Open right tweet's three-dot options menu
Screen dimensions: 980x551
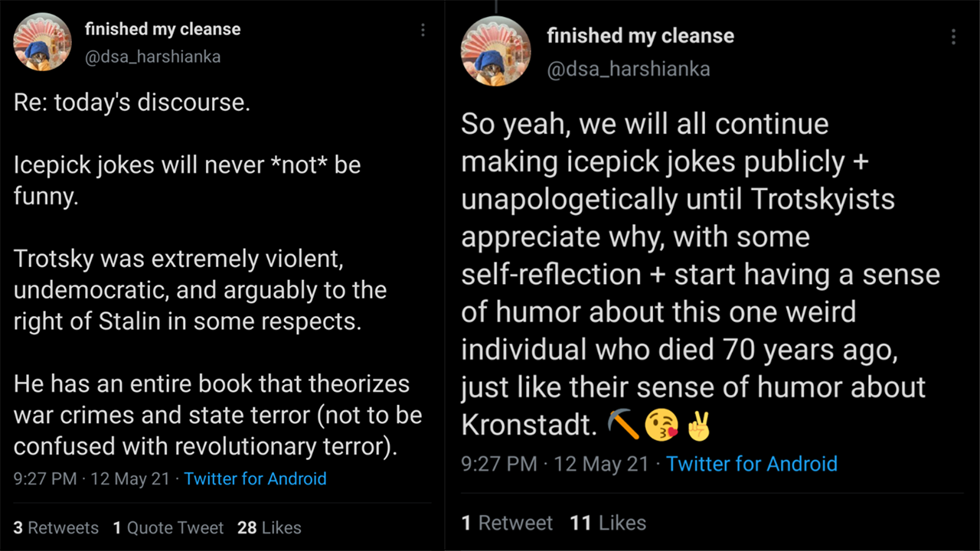point(953,37)
